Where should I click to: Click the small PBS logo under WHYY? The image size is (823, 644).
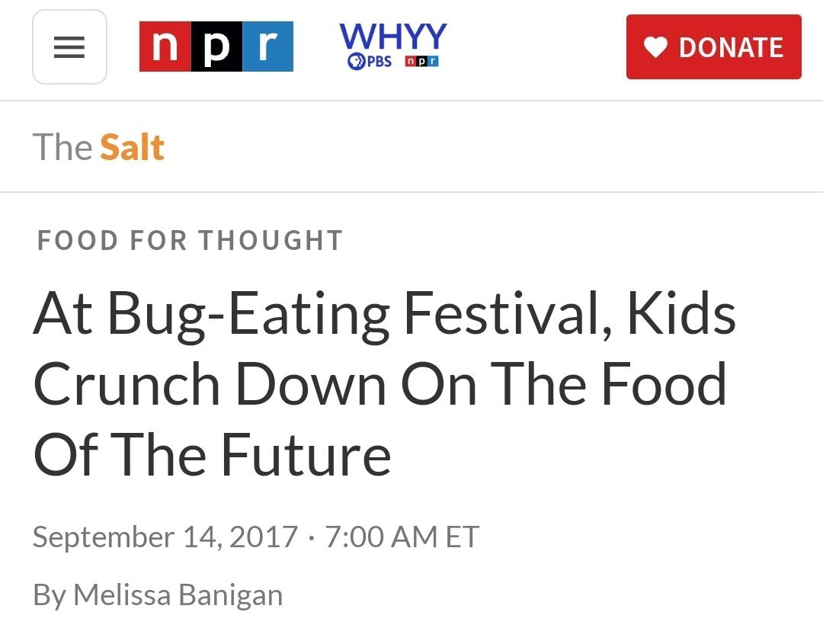370,62
